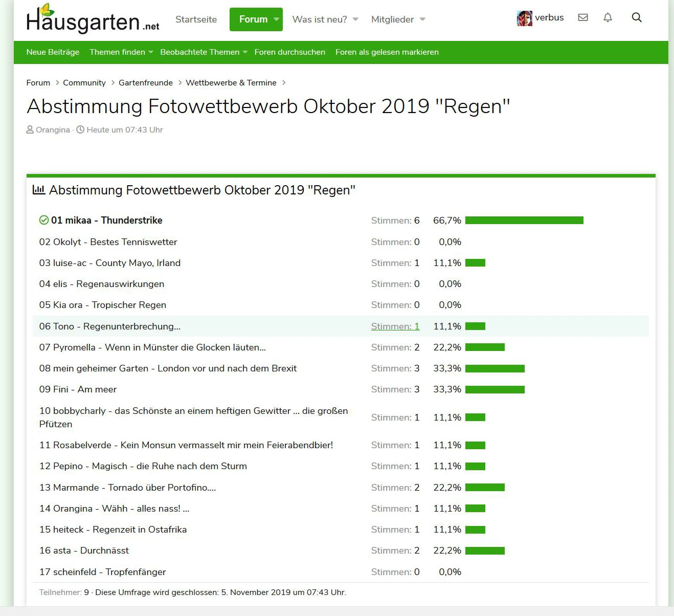Click '14 Orangina - Wähh - alles nass!' option
The image size is (674, 616).
pos(115,509)
